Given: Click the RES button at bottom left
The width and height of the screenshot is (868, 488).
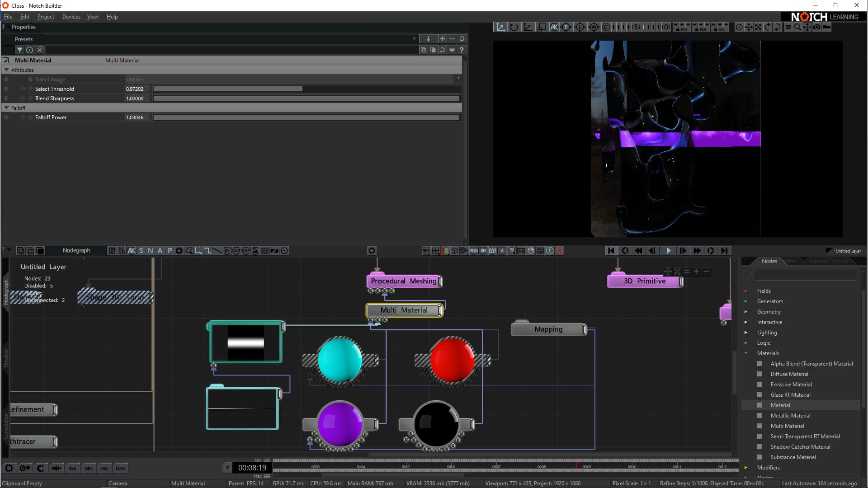Looking at the screenshot, I should click(x=72, y=468).
